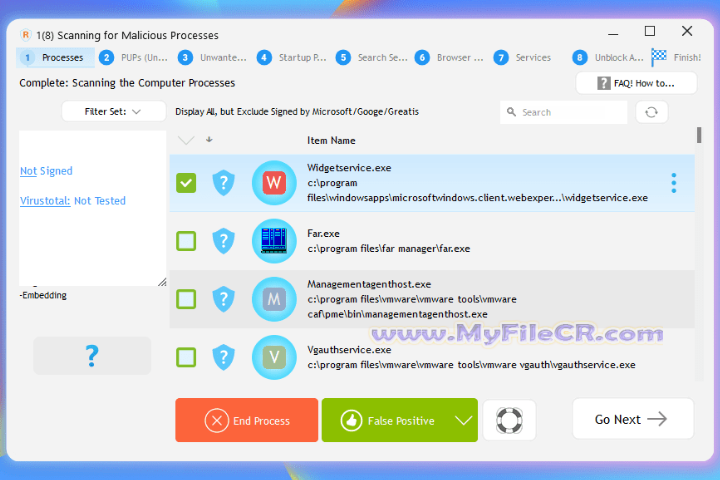The height and width of the screenshot is (480, 720).
Task: Click the Not Tested status text
Action: 100,201
